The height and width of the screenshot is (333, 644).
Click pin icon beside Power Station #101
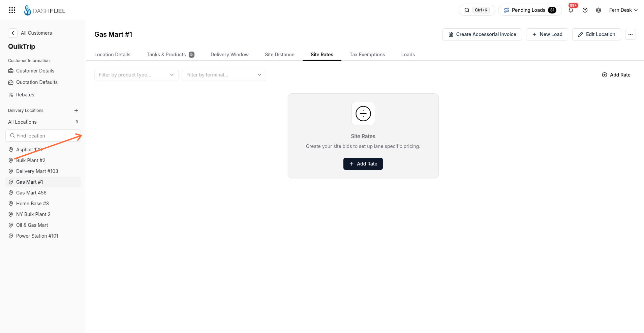tap(11, 236)
